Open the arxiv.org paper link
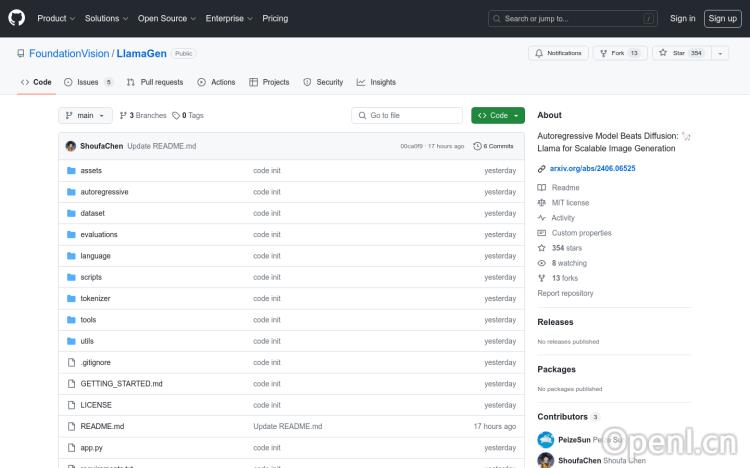Viewport: 750px width, 468px height. [x=592, y=169]
